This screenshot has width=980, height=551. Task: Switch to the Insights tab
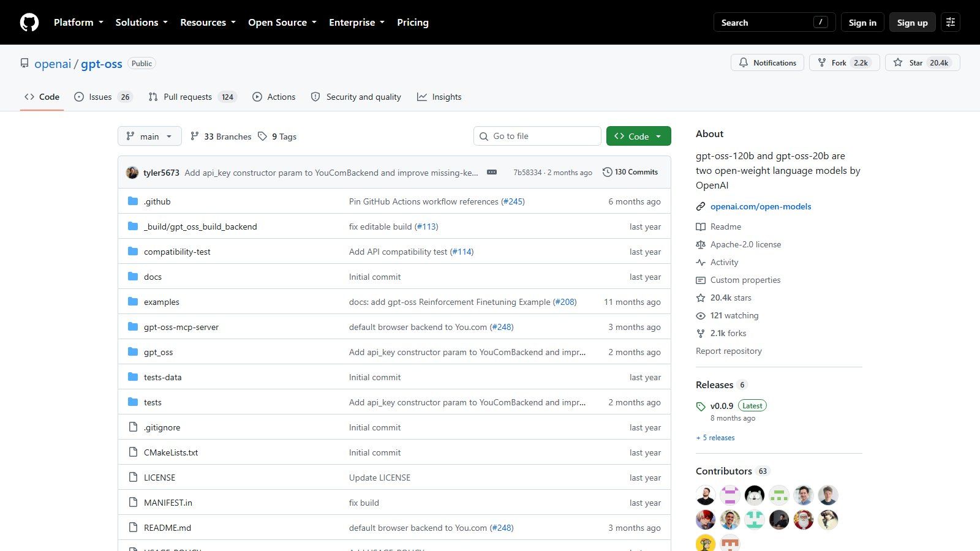click(439, 97)
